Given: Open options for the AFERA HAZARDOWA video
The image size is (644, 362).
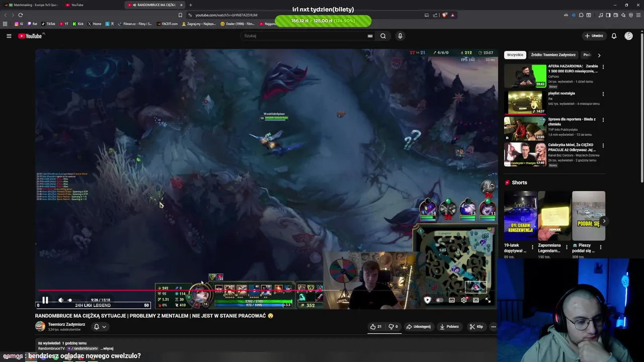Looking at the screenshot, I should tap(603, 66).
